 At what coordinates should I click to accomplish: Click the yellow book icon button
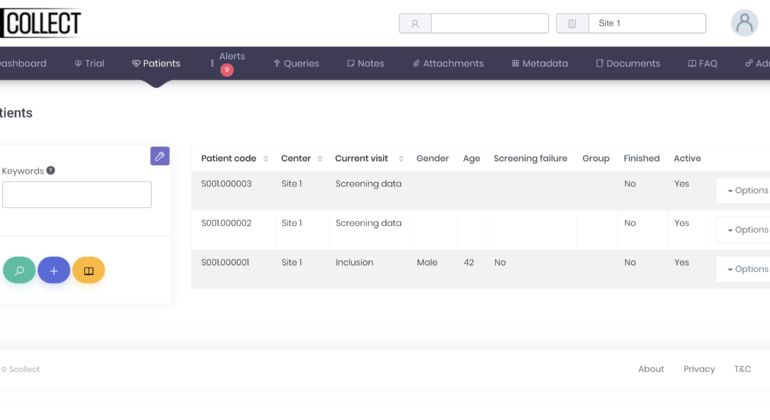pos(88,270)
